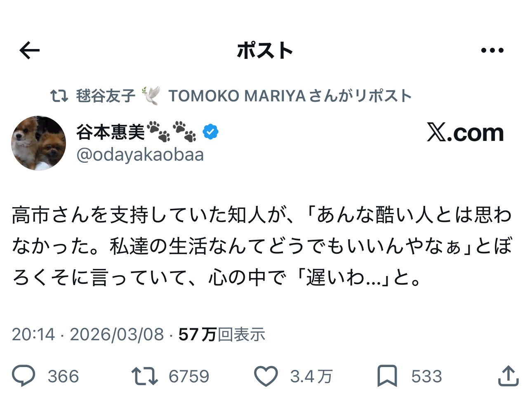Screen dimensions: 532x414
Task: Tap the 20:14 · 2026/03/08 timestamp
Action: (88, 334)
